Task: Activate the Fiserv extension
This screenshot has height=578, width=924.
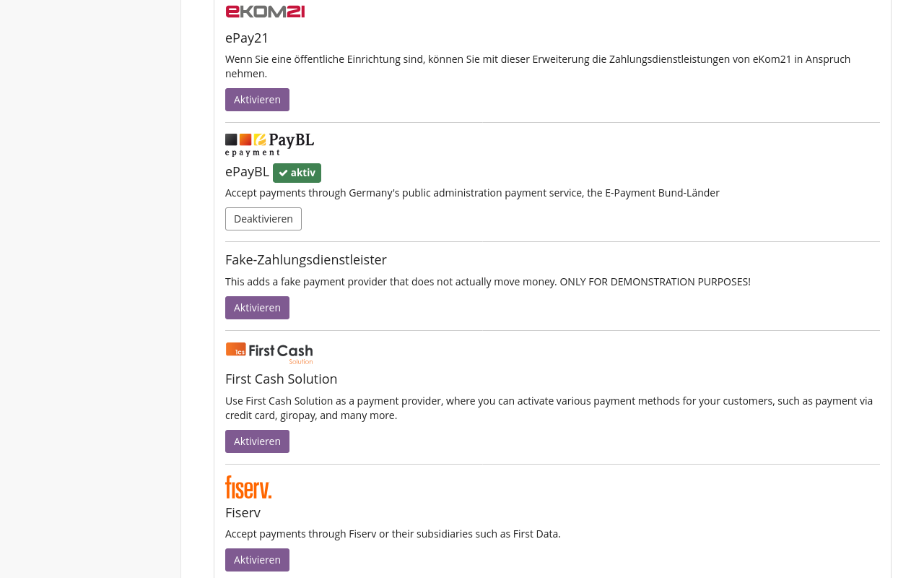Action: tap(257, 559)
